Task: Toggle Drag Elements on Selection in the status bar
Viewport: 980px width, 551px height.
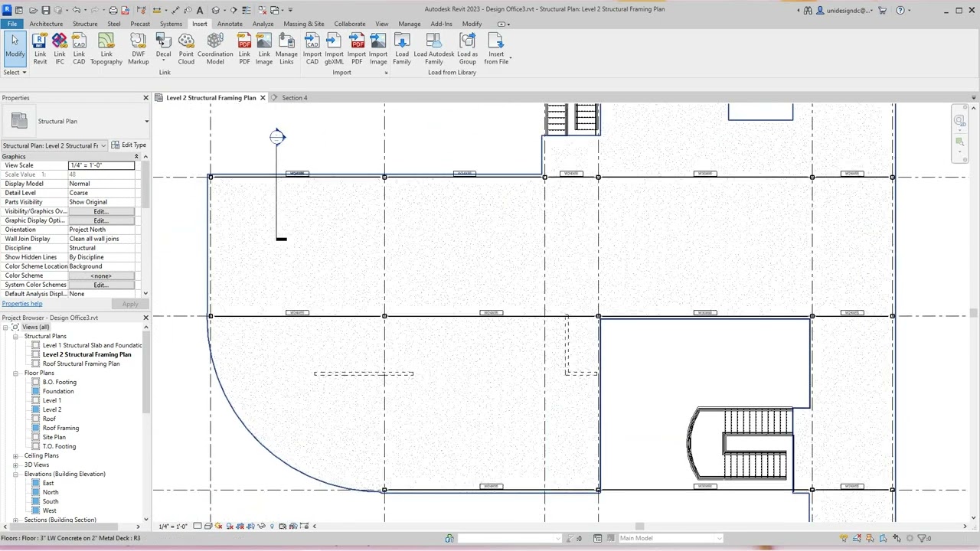Action: [x=897, y=538]
